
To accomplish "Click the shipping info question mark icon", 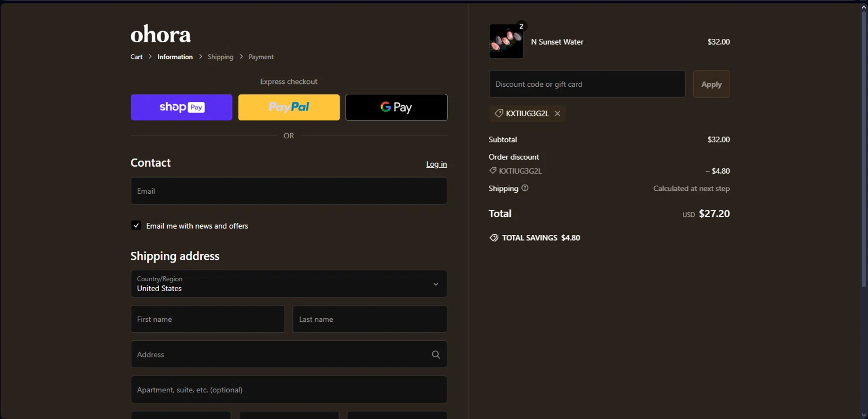I will [x=525, y=188].
